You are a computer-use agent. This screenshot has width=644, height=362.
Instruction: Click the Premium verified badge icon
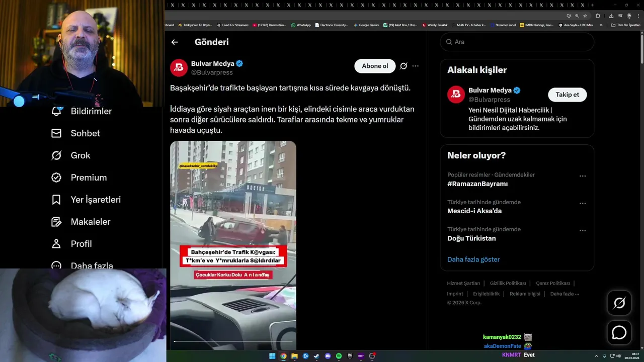[56, 177]
